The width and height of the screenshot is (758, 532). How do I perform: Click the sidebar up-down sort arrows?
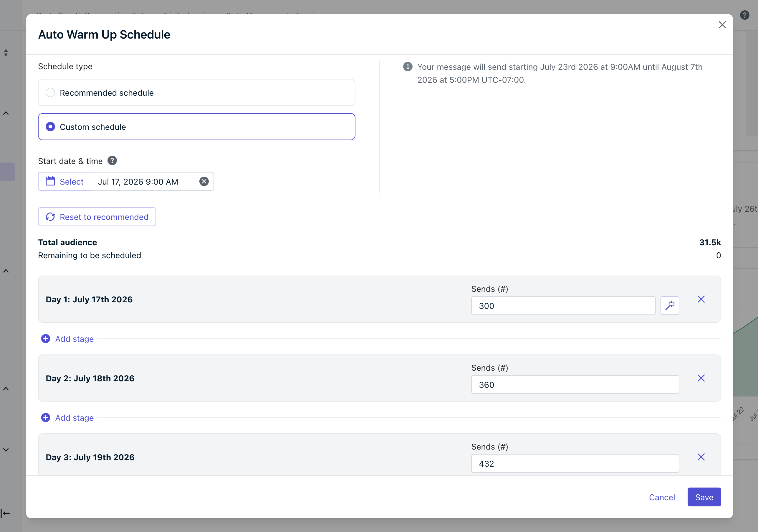(6, 53)
